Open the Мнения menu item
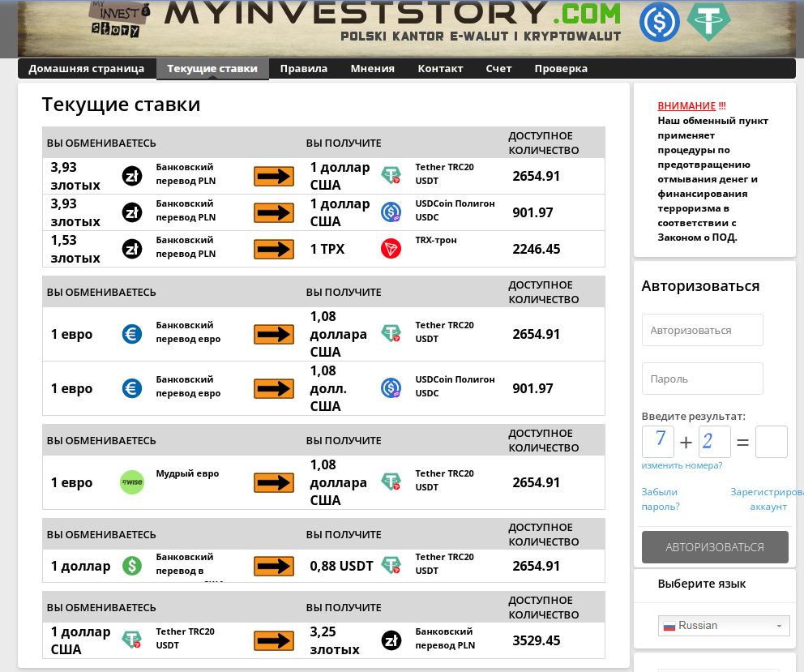This screenshot has height=672, width=804. pyautogui.click(x=372, y=69)
